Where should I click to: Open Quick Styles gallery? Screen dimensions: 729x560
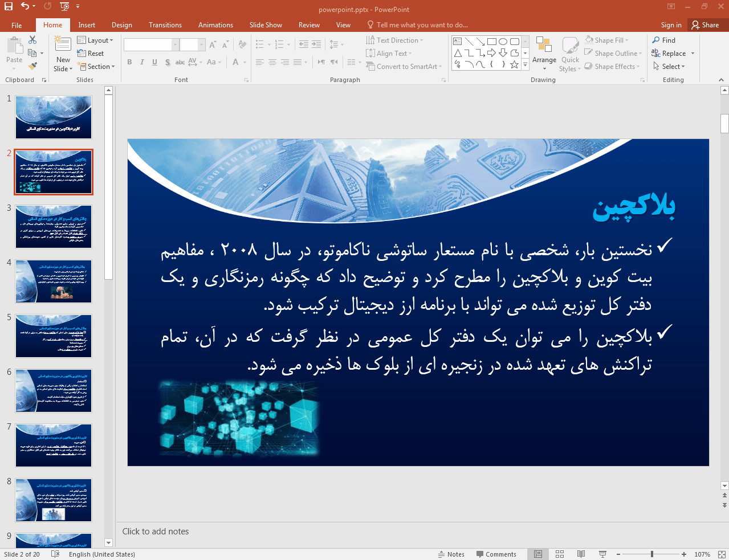[x=570, y=55]
